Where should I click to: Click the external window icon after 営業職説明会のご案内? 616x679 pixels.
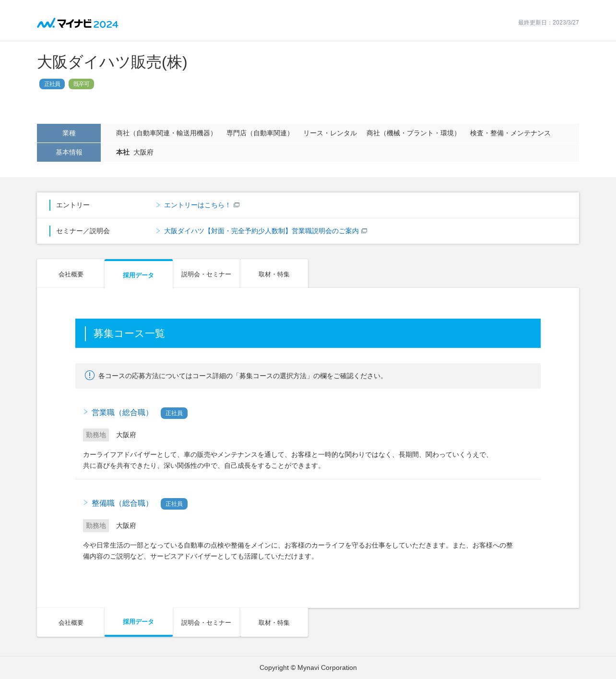[x=364, y=231]
